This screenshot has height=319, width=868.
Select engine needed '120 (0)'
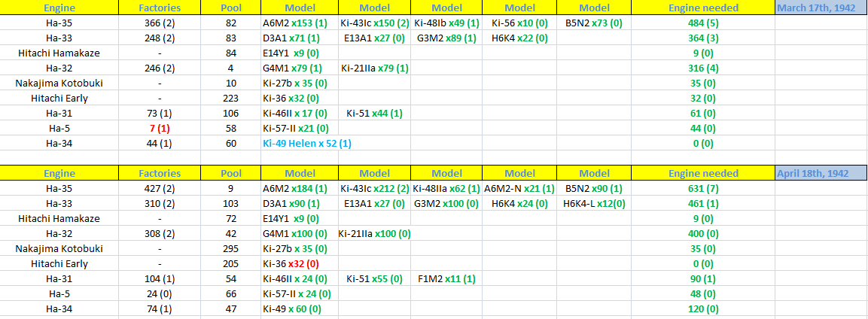pyautogui.click(x=703, y=308)
